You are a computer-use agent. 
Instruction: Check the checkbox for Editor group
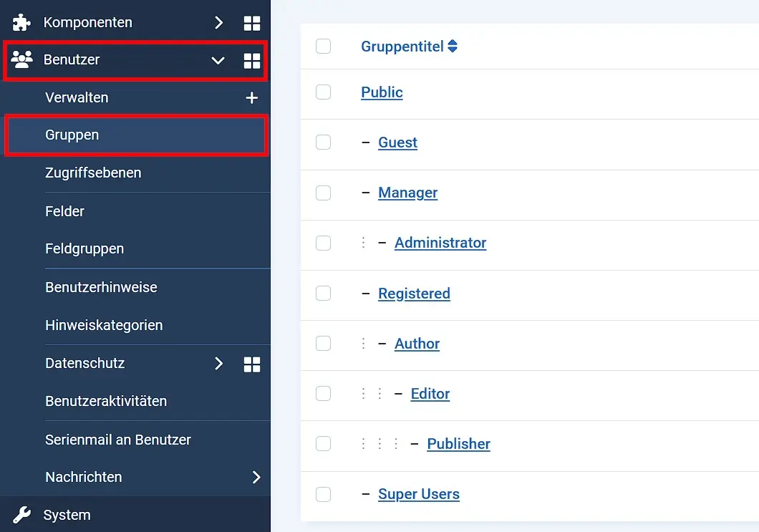(x=323, y=394)
